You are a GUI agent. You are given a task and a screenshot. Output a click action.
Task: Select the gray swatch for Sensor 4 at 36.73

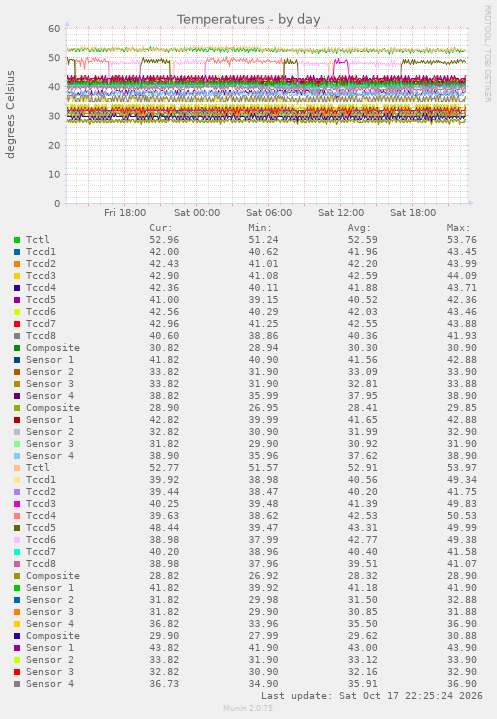point(17,684)
